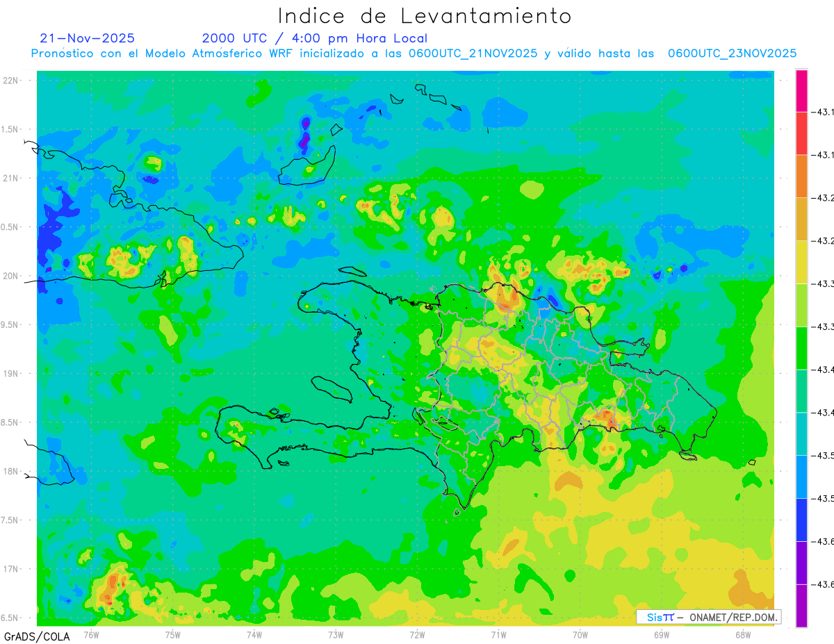Click the '69W' longitude label
The height and width of the screenshot is (644, 834).
click(x=662, y=634)
